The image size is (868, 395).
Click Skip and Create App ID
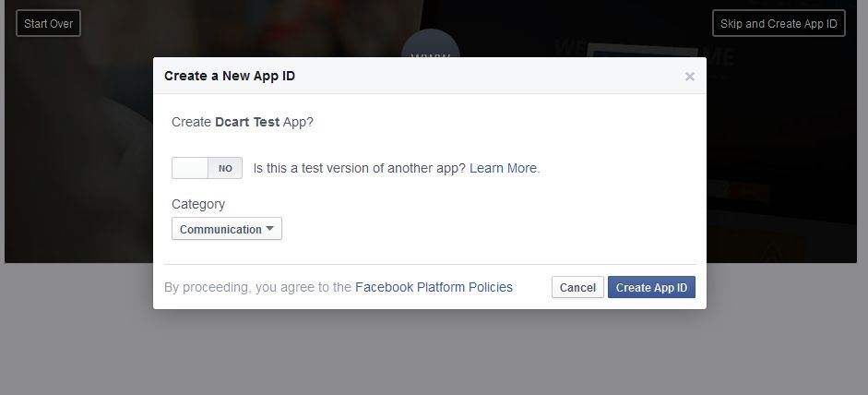point(779,23)
